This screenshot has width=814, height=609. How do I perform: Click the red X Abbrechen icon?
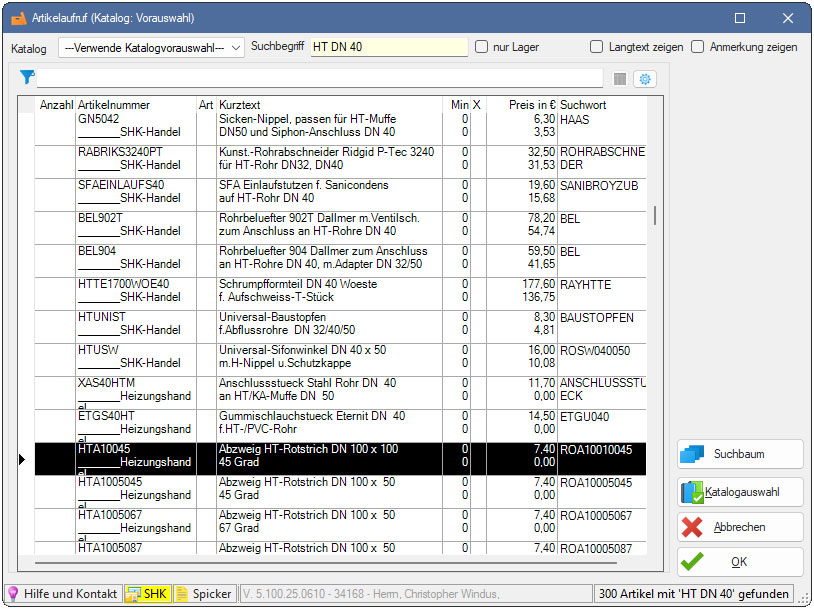tap(692, 527)
